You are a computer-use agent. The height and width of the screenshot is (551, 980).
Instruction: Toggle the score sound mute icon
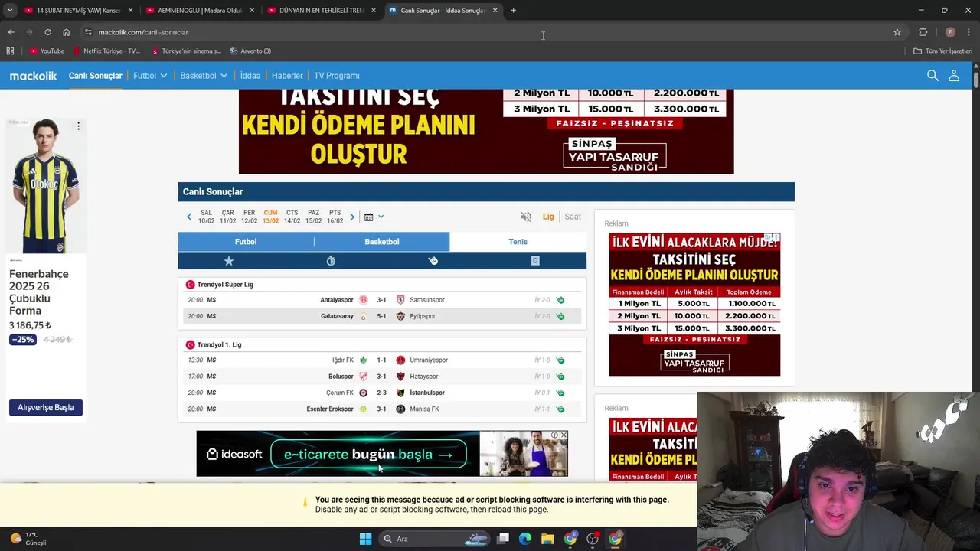click(526, 217)
